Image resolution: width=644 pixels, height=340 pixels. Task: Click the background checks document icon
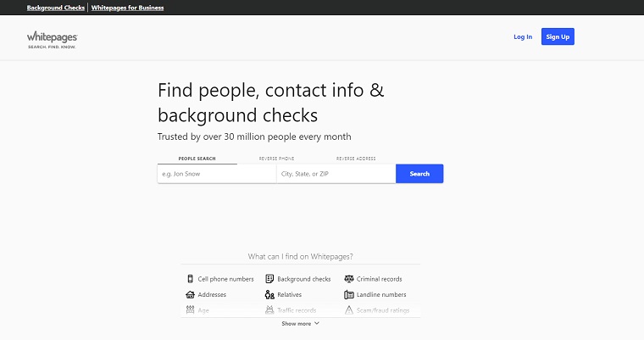[269, 279]
